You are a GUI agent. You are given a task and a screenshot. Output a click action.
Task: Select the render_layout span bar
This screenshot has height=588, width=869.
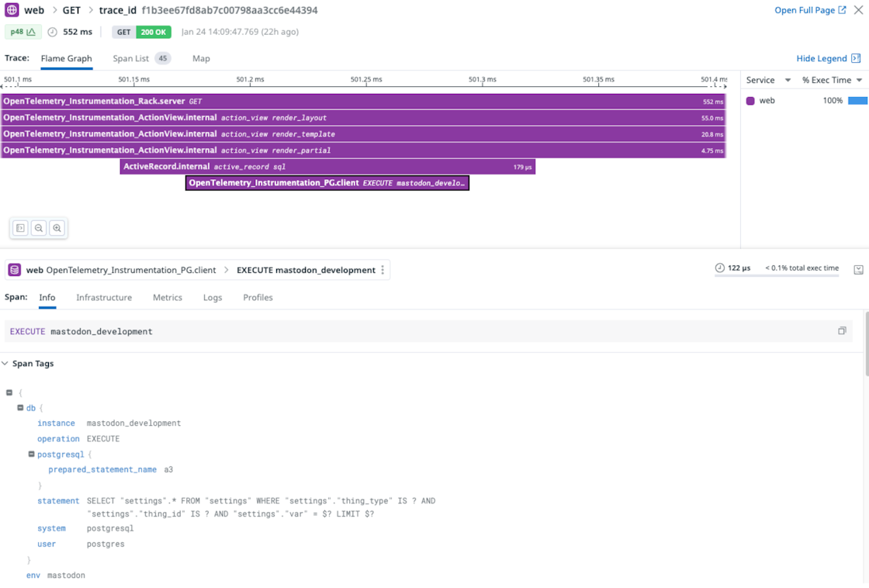[363, 117]
